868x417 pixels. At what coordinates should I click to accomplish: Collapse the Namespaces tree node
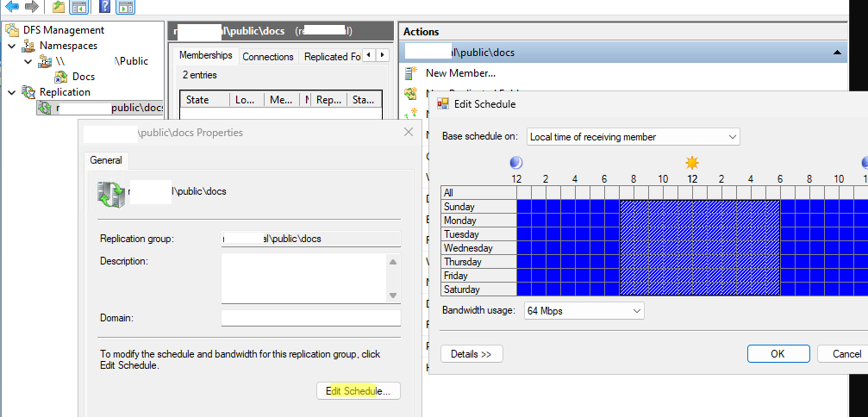coord(11,46)
